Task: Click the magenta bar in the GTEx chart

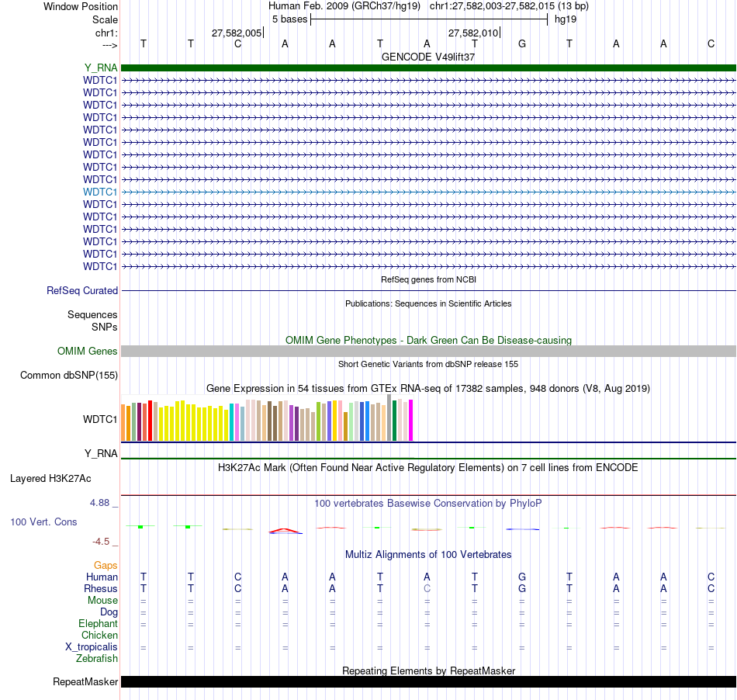Action: coord(411,421)
